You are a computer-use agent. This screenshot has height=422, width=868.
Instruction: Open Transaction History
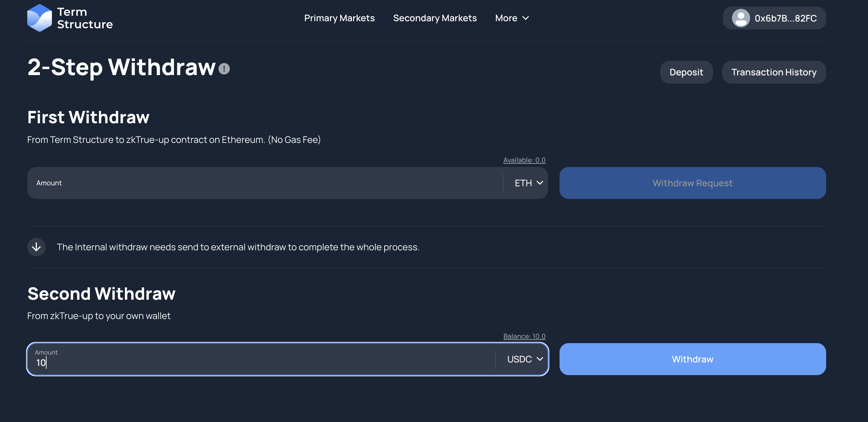(774, 72)
